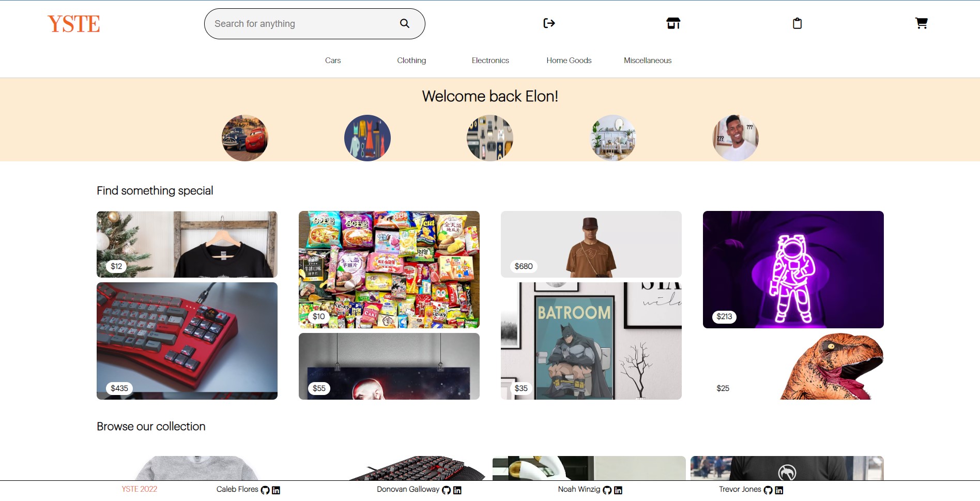Image resolution: width=980 pixels, height=501 pixels.
Task: Open the snack assortment listing for $10
Action: click(389, 269)
